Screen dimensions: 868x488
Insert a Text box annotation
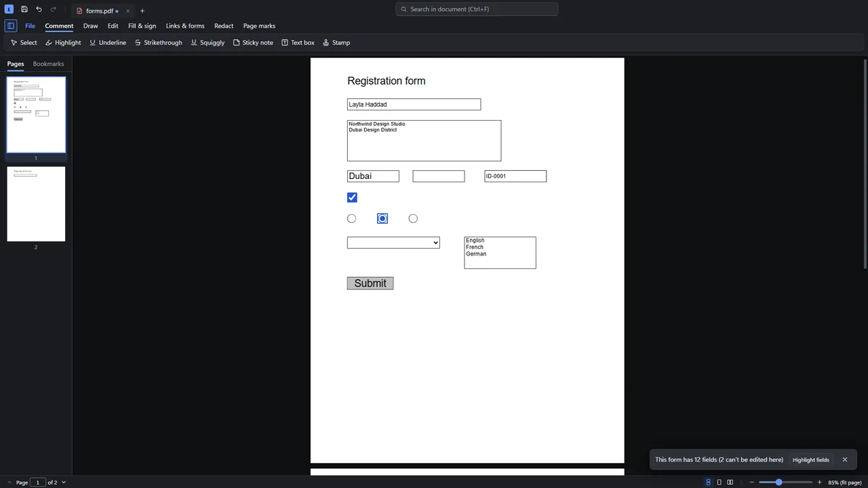tap(298, 43)
